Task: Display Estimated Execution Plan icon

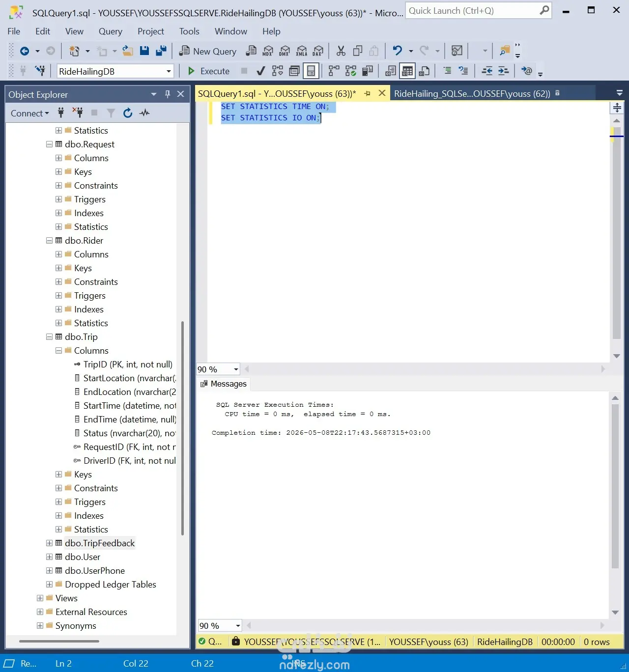Action: 278,71
